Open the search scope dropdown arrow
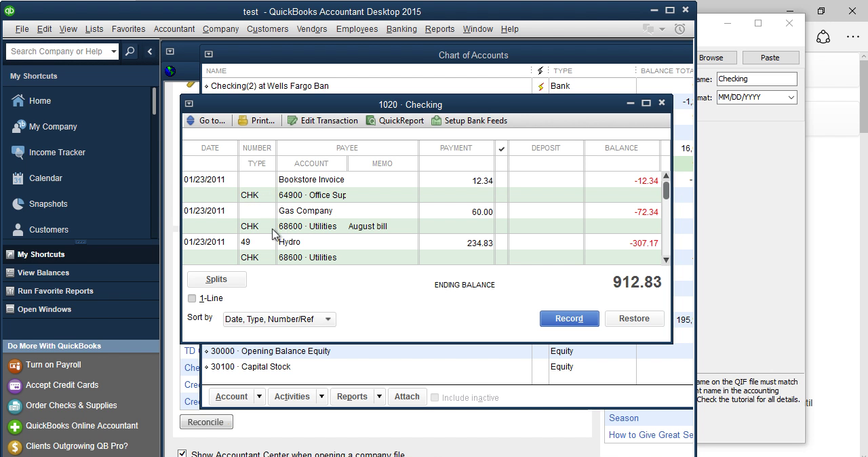This screenshot has width=868, height=457. pos(114,52)
